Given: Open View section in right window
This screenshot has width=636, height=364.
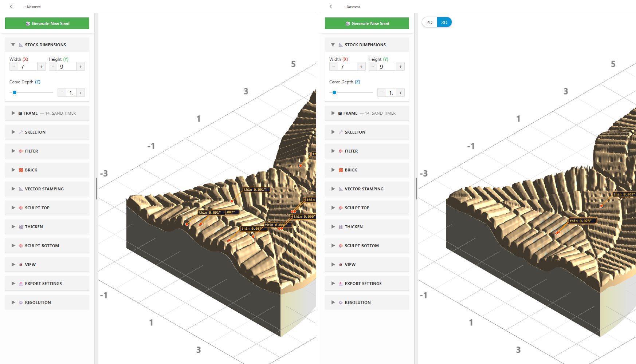Looking at the screenshot, I should pos(367,265).
